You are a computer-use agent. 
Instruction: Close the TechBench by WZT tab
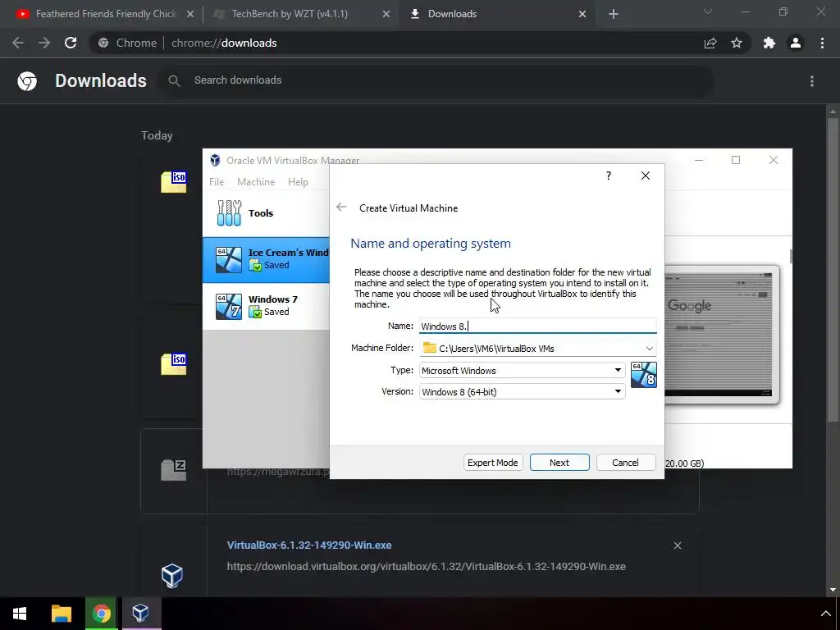[386, 15]
